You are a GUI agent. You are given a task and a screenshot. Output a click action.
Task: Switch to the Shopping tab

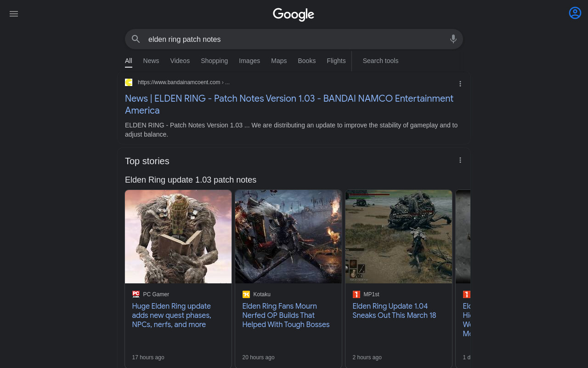[x=214, y=61]
